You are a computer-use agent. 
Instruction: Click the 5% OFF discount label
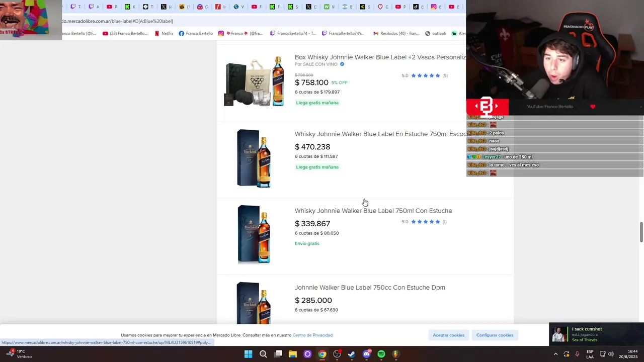click(x=340, y=82)
